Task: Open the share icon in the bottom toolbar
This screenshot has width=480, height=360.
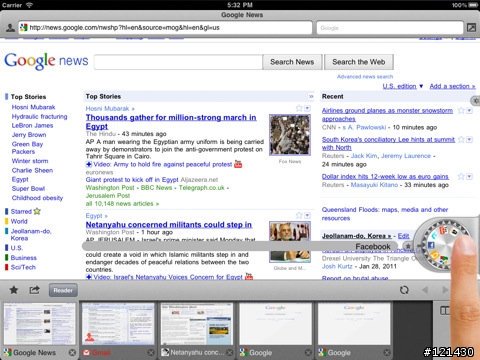Action: (x=34, y=290)
